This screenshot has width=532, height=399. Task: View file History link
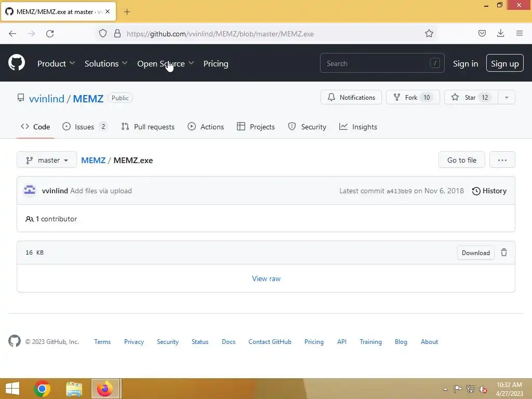coord(489,191)
